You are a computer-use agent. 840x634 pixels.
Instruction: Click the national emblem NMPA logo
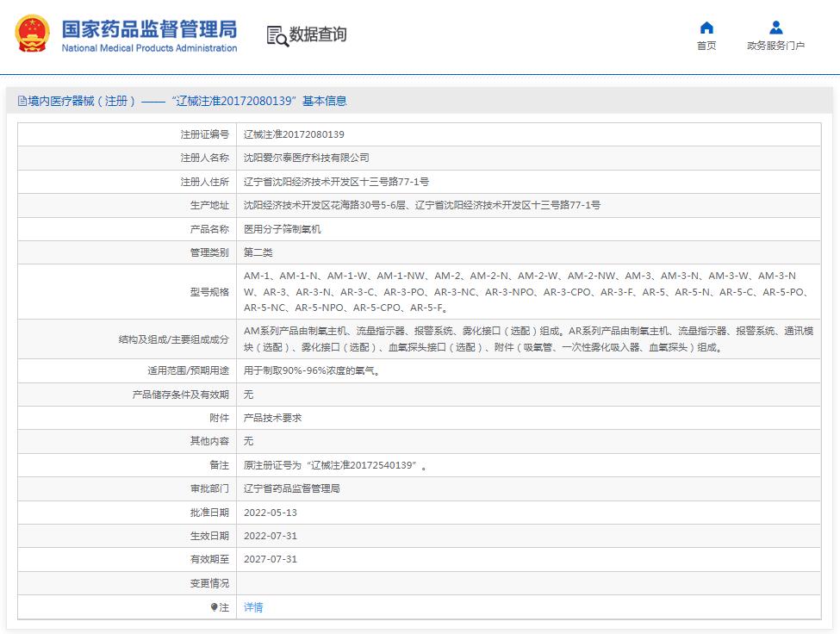pos(31,32)
